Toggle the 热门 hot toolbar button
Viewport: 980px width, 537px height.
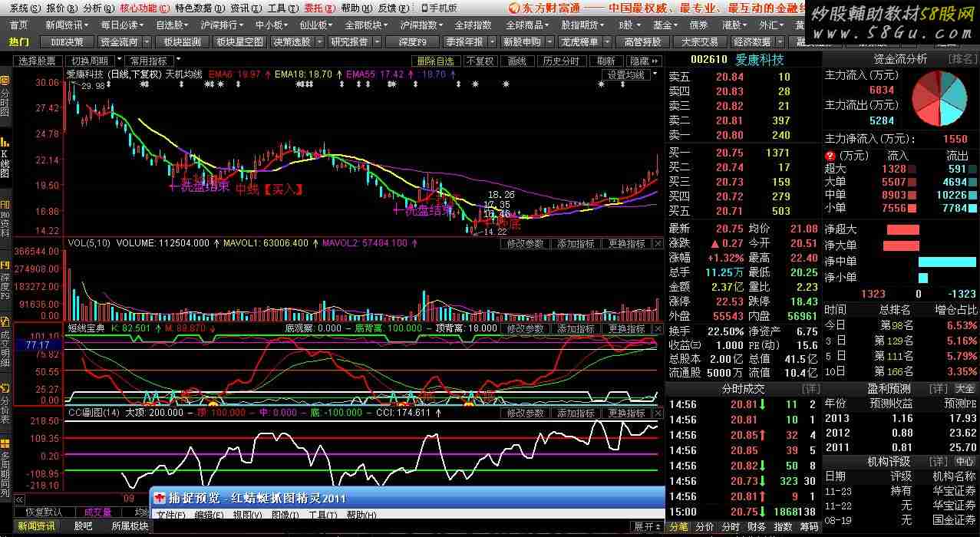pyautogui.click(x=19, y=42)
